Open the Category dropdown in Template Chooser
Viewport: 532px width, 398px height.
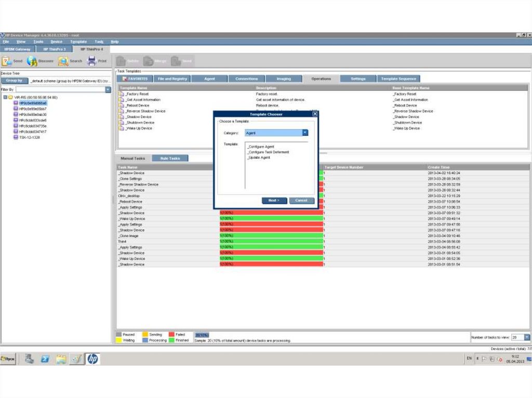tap(305, 132)
